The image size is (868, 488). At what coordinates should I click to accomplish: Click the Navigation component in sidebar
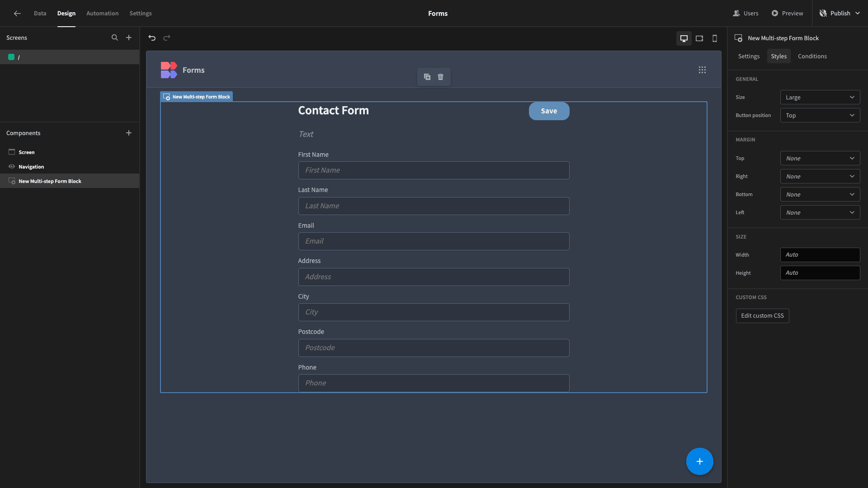click(31, 167)
